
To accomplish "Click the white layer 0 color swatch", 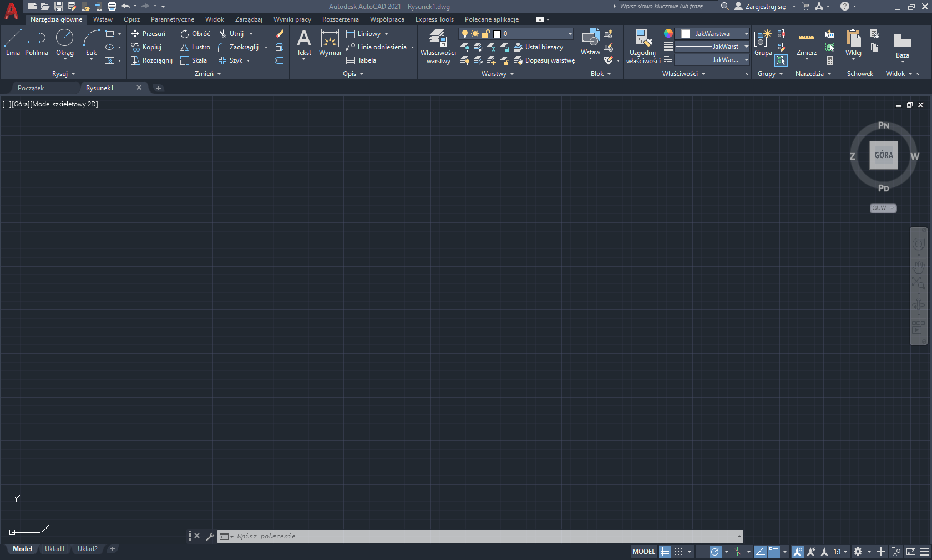I will click(x=497, y=34).
